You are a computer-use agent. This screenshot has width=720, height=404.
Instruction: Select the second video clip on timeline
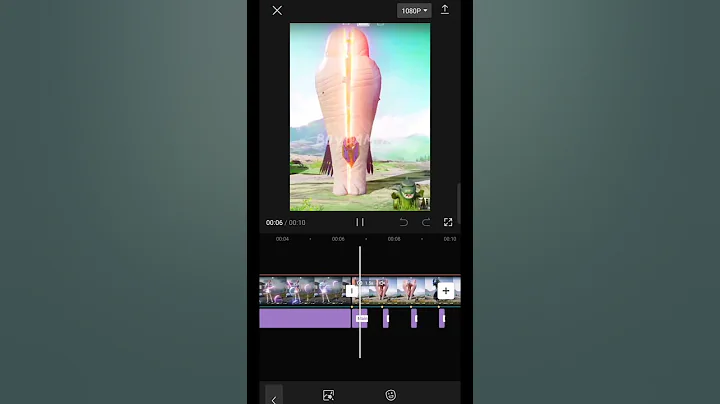(404, 291)
